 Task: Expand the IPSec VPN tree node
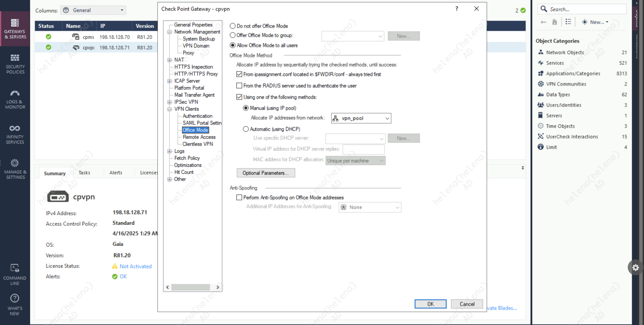(x=169, y=102)
